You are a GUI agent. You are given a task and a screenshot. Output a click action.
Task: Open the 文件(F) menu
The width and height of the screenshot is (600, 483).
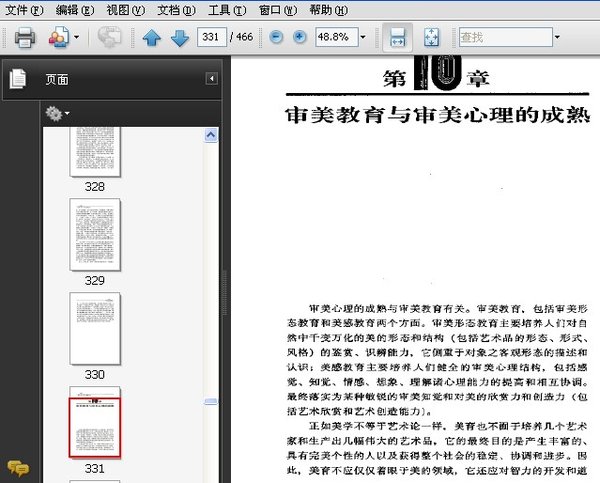[24, 10]
